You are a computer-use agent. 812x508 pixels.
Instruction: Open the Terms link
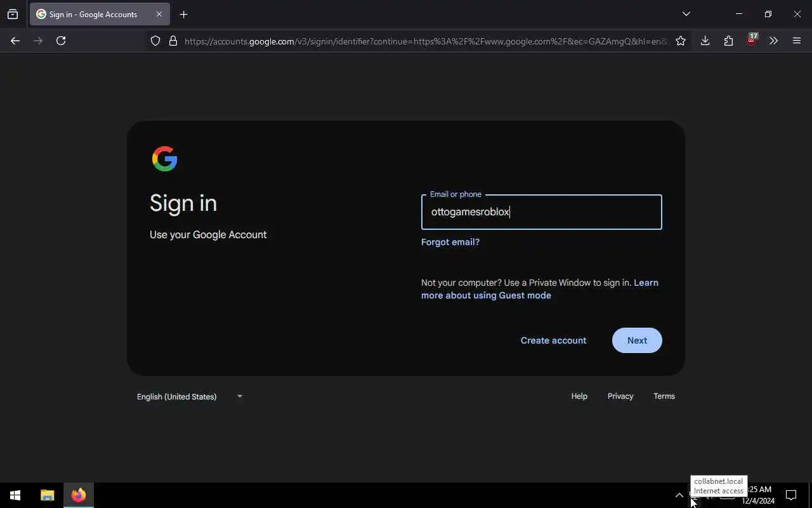664,396
